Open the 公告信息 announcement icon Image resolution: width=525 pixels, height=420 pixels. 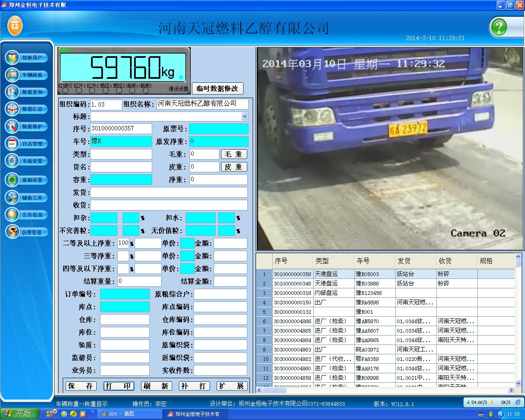pos(12,215)
